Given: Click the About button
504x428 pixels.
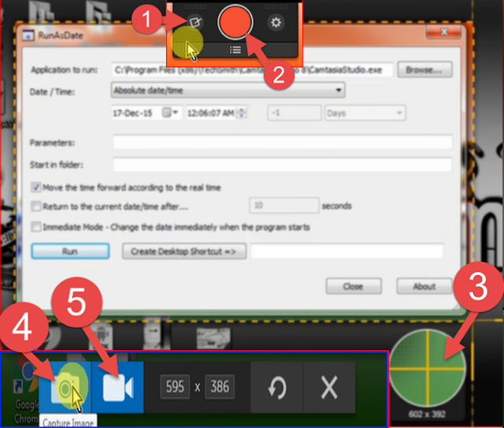Looking at the screenshot, I should 424,286.
